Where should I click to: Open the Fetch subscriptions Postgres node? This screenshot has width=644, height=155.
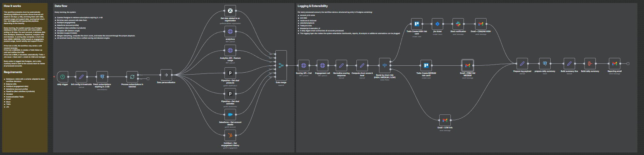tap(102, 77)
